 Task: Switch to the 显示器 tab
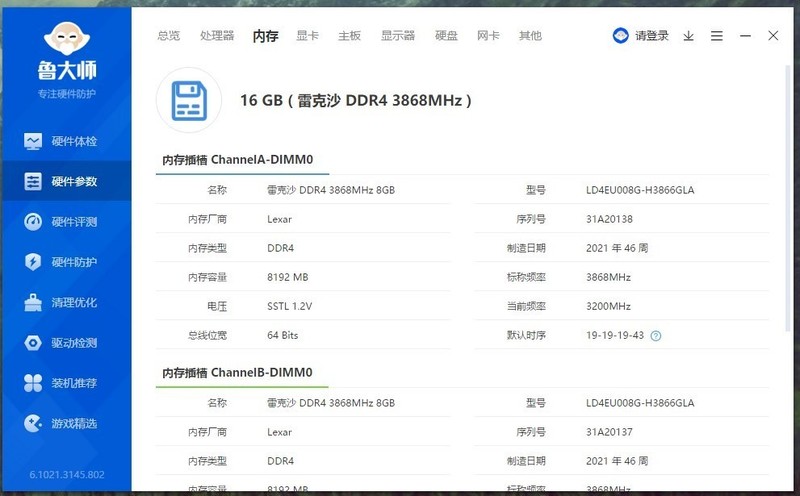pyautogui.click(x=398, y=36)
